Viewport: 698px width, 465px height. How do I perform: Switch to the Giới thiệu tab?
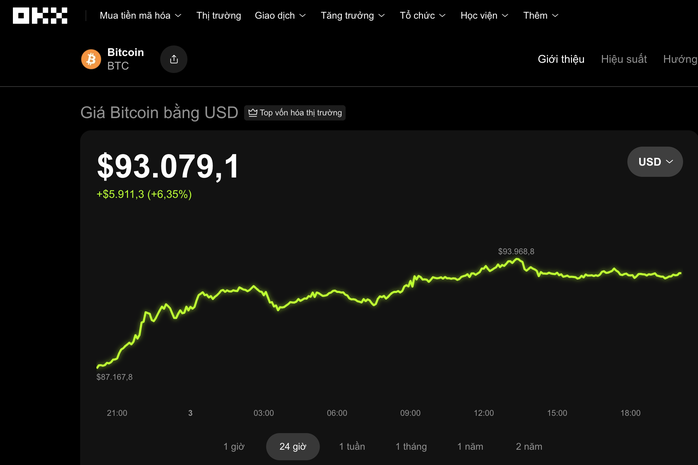pos(561,59)
